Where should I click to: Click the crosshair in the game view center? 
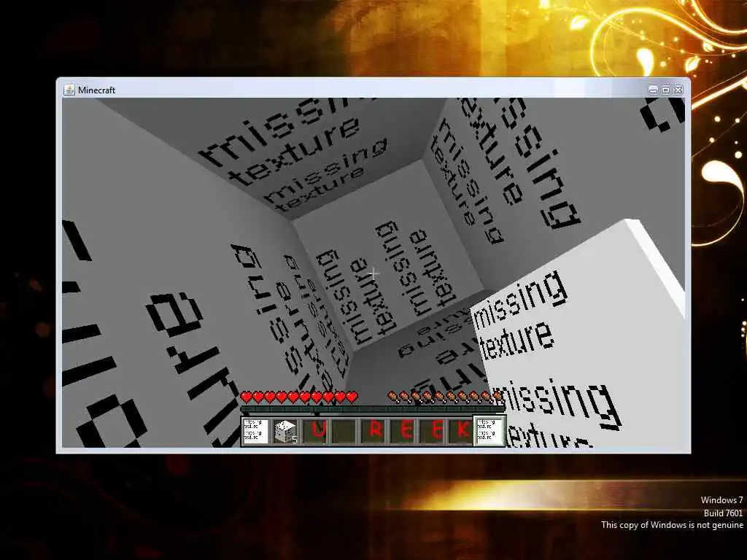point(374,273)
